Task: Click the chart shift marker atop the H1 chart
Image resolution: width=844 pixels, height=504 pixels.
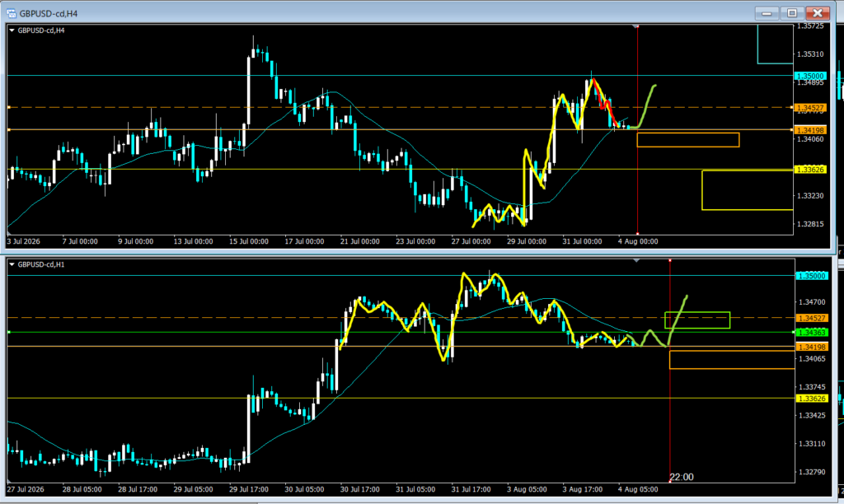Action: click(x=636, y=260)
